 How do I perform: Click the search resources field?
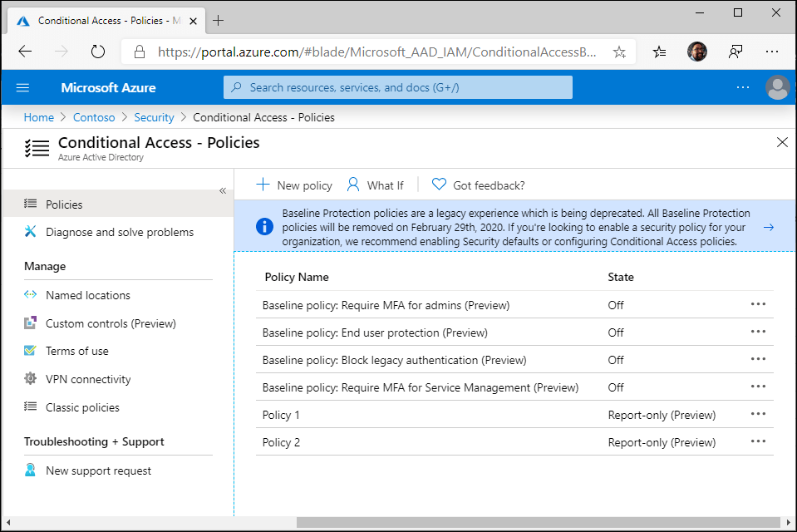397,86
